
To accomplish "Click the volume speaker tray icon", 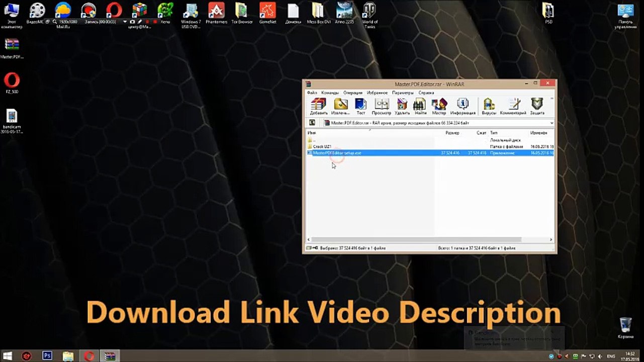I will point(600,356).
